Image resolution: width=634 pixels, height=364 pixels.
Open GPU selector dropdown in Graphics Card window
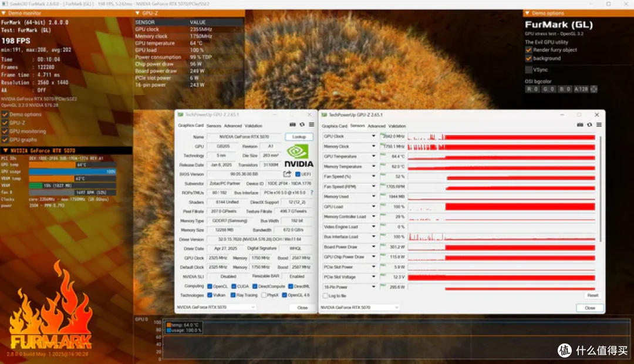click(x=216, y=308)
